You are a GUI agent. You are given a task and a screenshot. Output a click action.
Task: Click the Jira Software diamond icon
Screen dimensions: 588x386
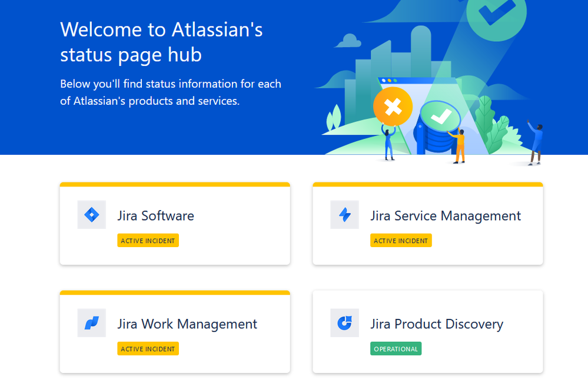[91, 215]
